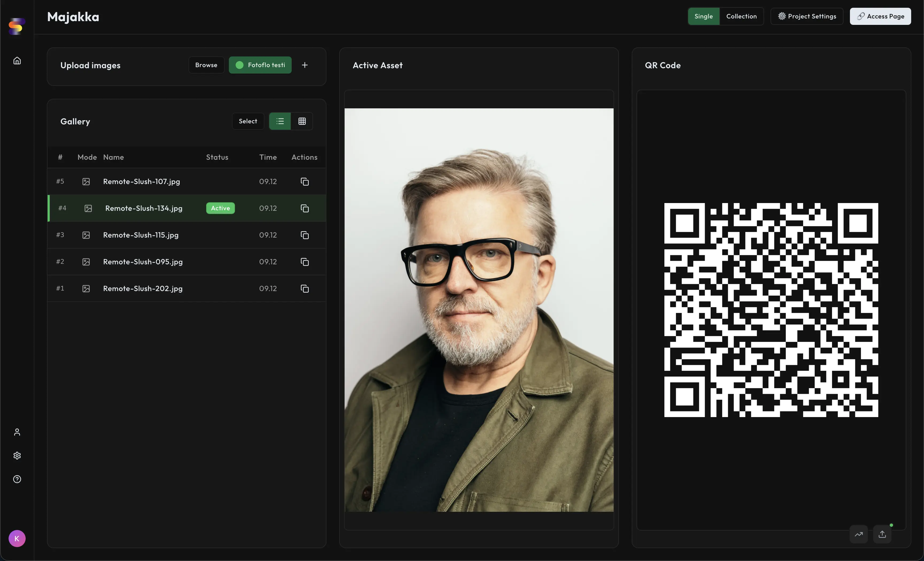Click the share upload icon below QR code

point(882,534)
